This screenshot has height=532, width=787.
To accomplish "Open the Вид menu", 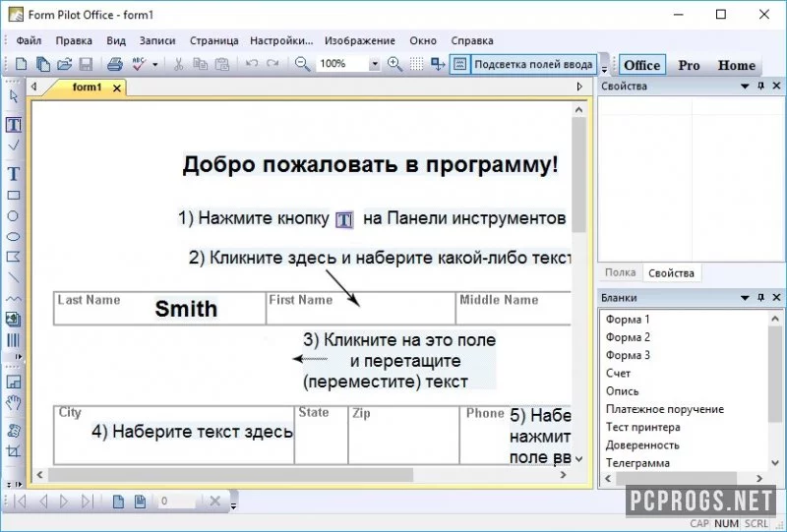I will coord(116,40).
